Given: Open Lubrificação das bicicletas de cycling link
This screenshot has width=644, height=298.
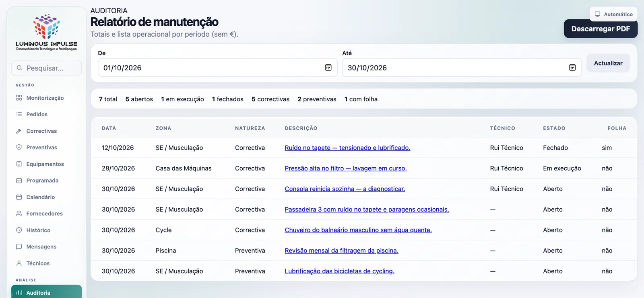Looking at the screenshot, I should [x=339, y=271].
